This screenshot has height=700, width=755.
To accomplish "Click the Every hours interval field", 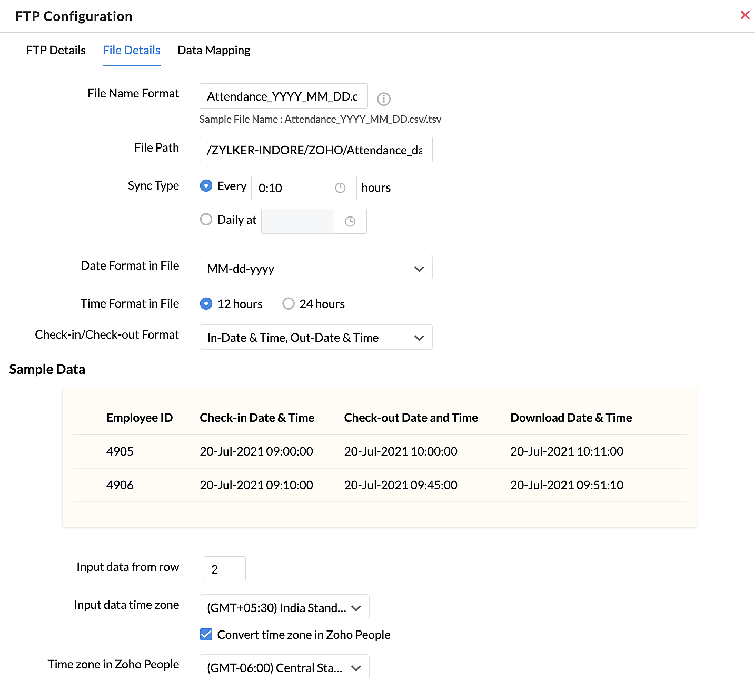I will click(x=287, y=188).
